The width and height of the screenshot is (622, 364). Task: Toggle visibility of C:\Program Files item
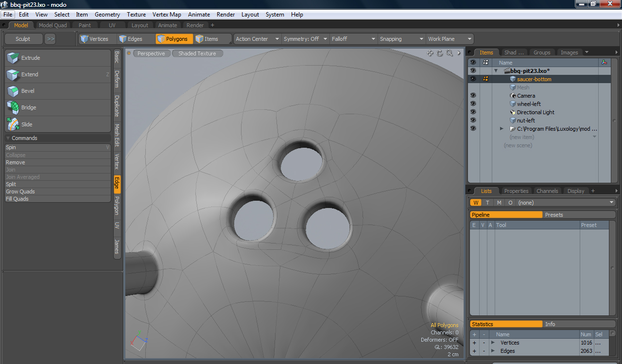pyautogui.click(x=473, y=128)
